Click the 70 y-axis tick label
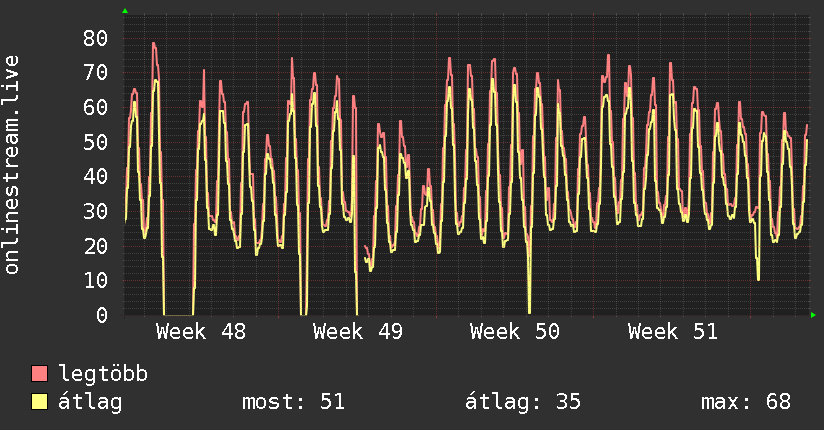This screenshot has height=430, width=824. [x=96, y=73]
